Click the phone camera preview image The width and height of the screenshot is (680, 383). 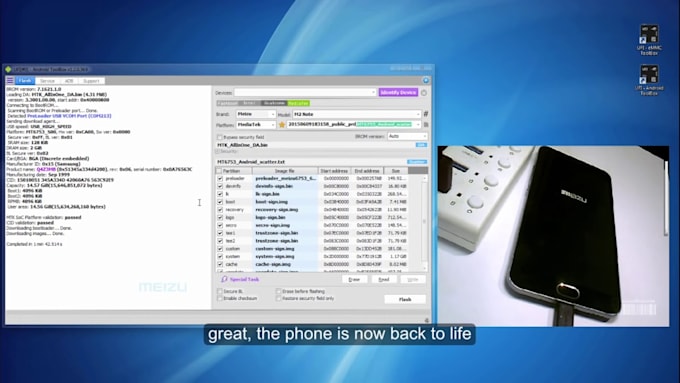[553, 236]
